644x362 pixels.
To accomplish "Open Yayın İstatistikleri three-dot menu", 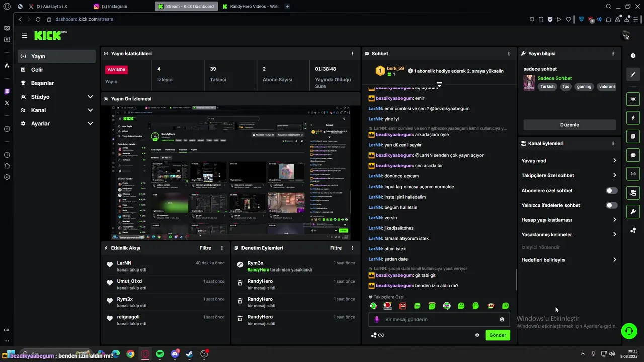I will [352, 53].
